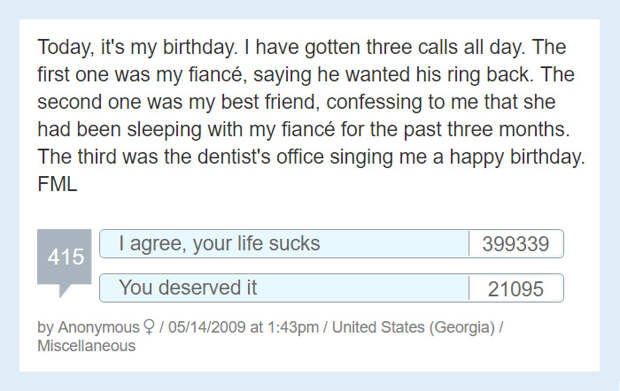Click the 399339 vote count
This screenshot has height=391, width=620.
coord(516,244)
